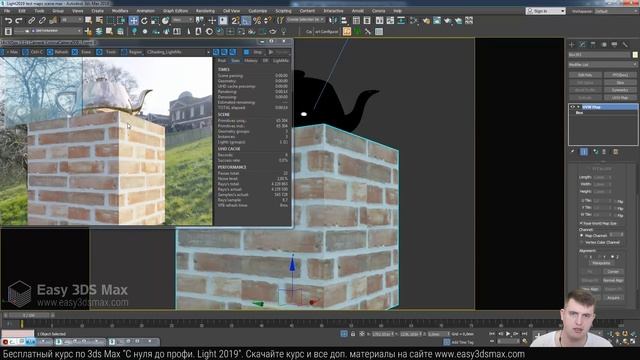Image resolution: width=640 pixels, height=360 pixels.
Task: Open the Align tool
Action: coord(344,20)
